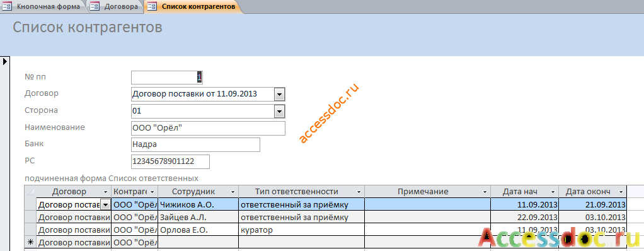Screen dimensions: 644x251
Task: Click the empty Сотрудник cell in the new row
Action: (198, 242)
